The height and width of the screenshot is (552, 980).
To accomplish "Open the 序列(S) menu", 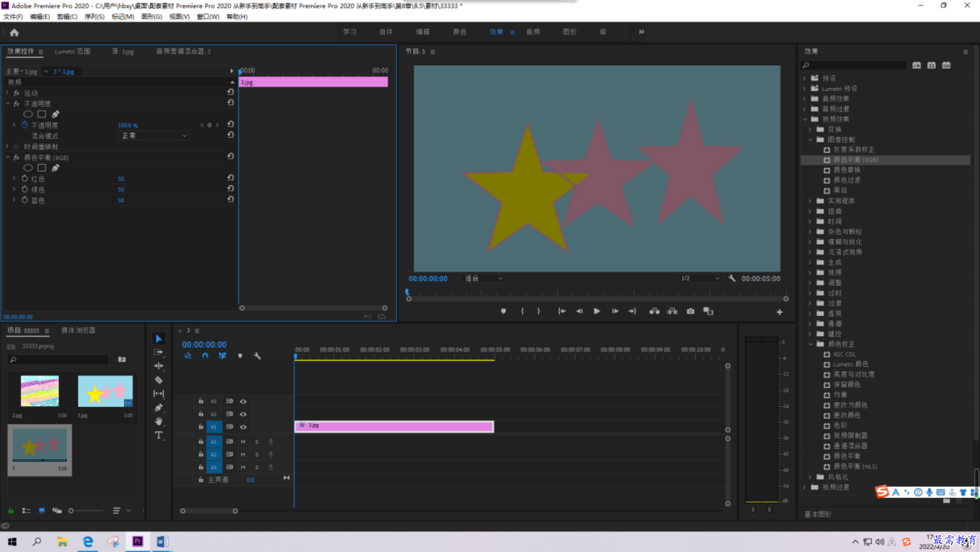I will point(95,16).
